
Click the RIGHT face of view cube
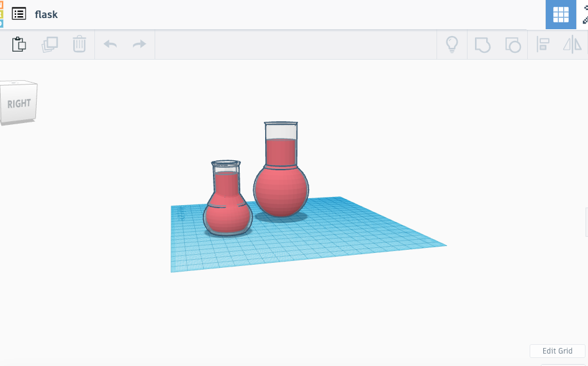19,103
